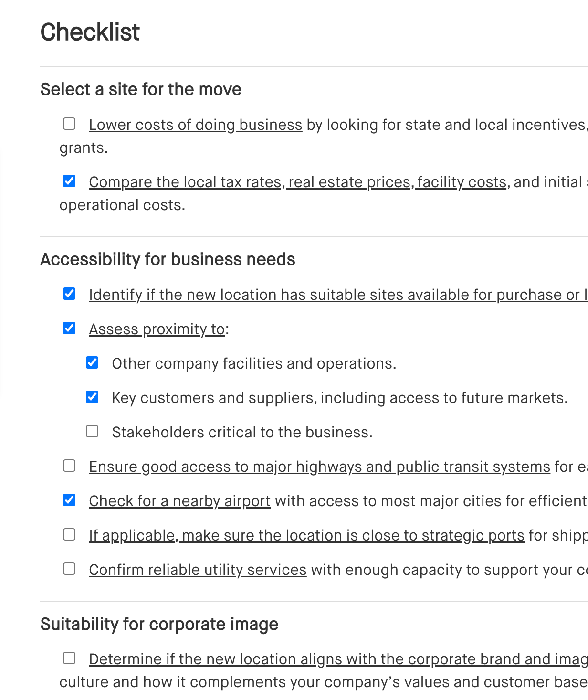Uncheck the 'Check for a nearby airport' checkbox

(x=69, y=500)
